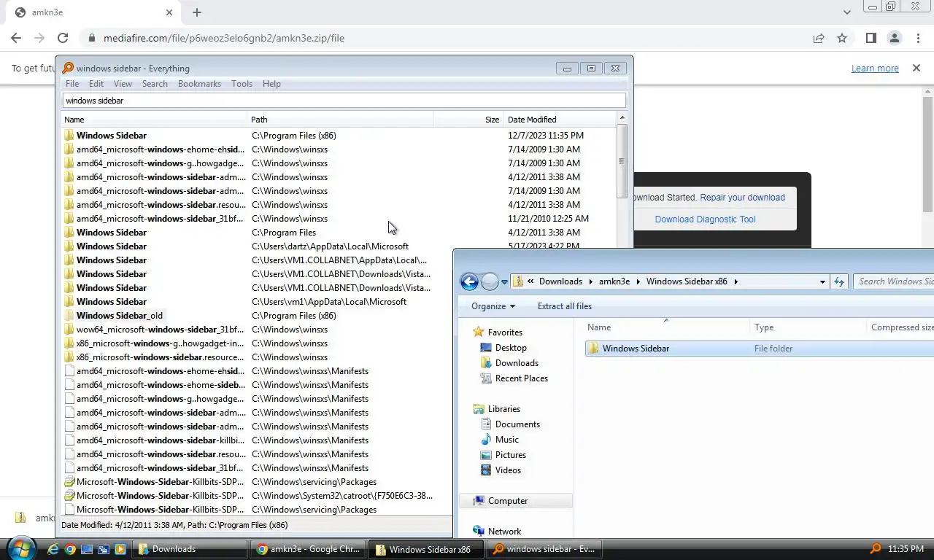This screenshot has height=560, width=934.
Task: Open Documents library in Explorer
Action: click(517, 424)
